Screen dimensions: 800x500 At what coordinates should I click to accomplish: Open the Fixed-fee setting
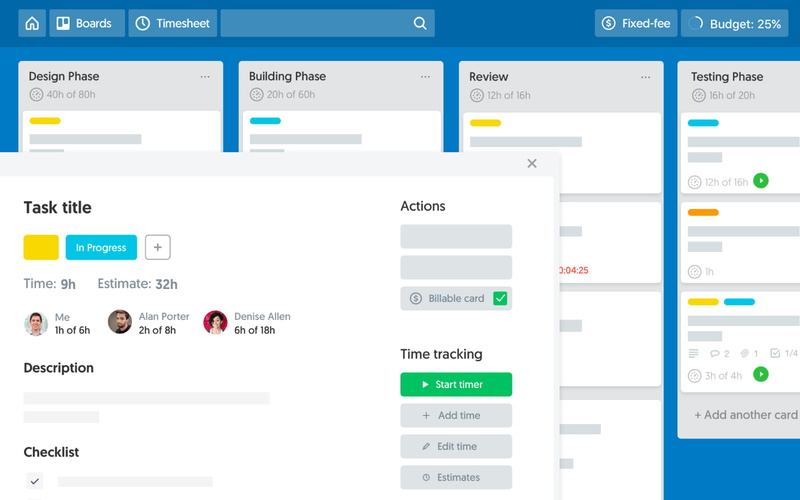tap(636, 23)
